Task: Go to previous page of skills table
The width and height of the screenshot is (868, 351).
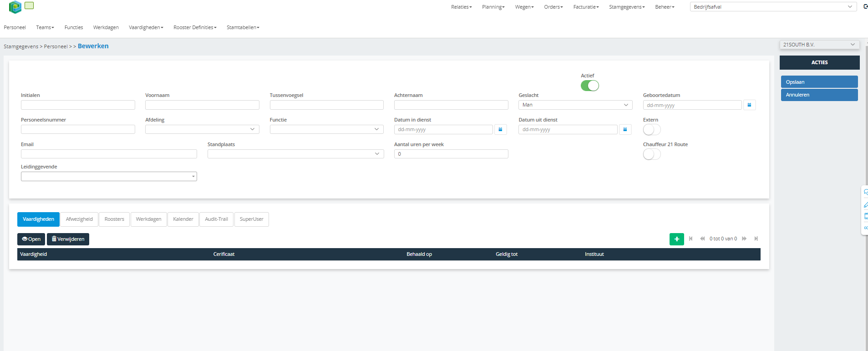Action: (702, 239)
